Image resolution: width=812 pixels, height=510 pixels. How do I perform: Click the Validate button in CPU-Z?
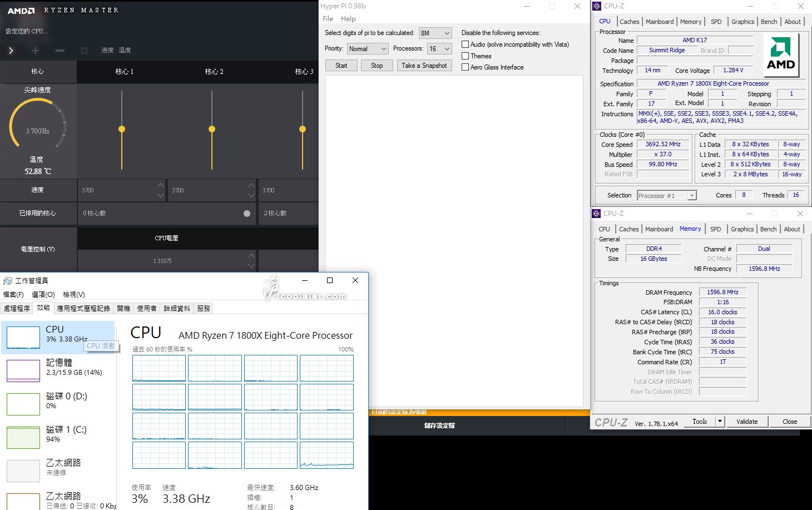(747, 422)
